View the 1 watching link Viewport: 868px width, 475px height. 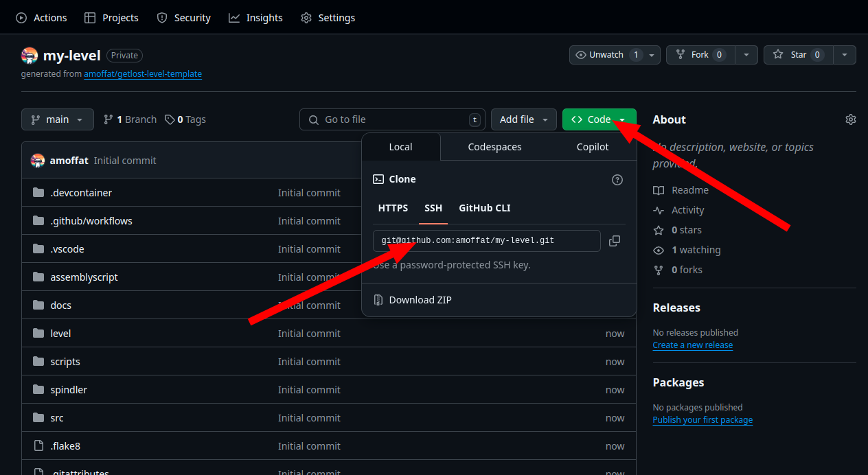click(x=687, y=250)
